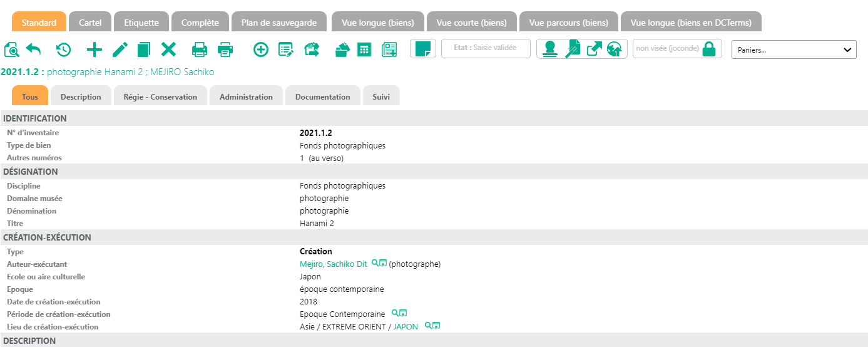Click the calculator grid icon
868x347 pixels.
coord(364,49)
